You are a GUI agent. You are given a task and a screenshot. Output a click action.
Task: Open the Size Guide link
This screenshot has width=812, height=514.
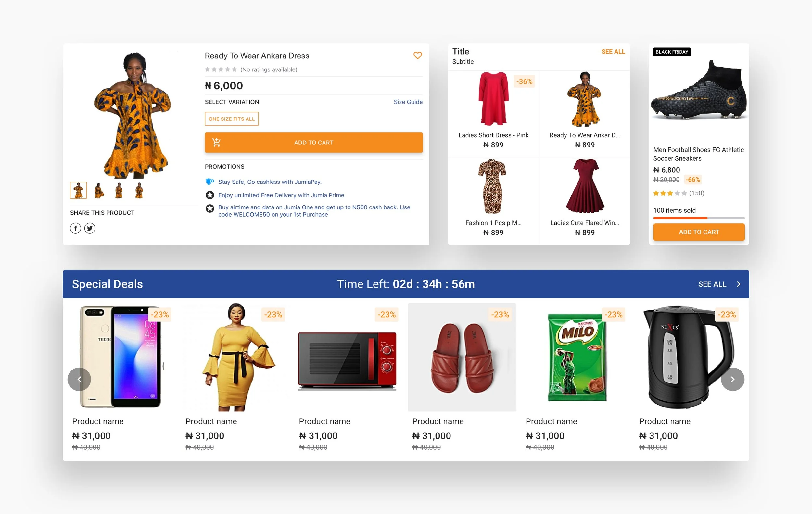click(x=408, y=102)
